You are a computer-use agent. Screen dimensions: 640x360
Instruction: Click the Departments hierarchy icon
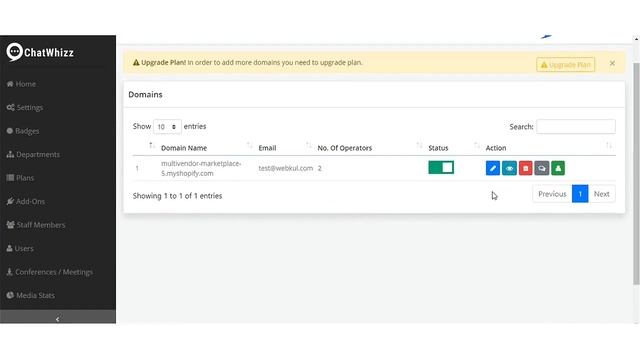(10, 154)
